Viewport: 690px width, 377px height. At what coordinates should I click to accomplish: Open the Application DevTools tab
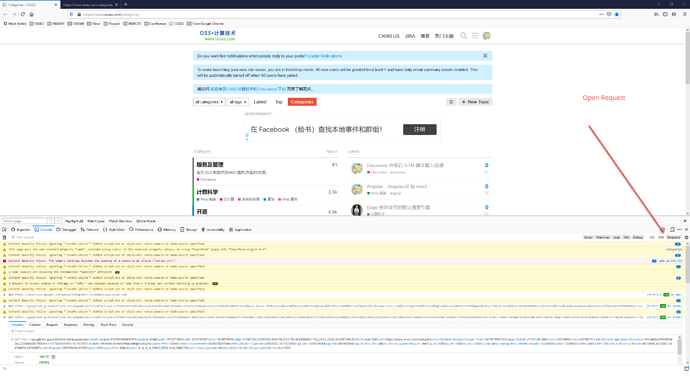point(240,230)
